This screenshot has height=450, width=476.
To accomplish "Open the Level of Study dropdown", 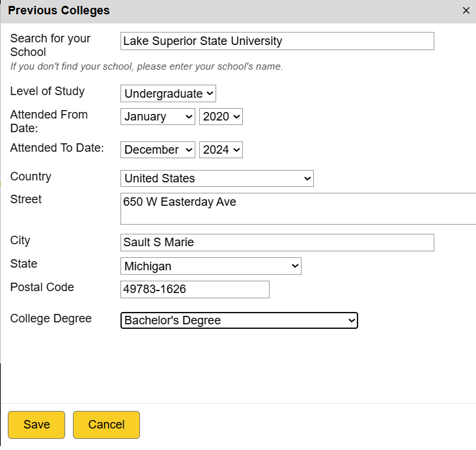I will pos(168,94).
